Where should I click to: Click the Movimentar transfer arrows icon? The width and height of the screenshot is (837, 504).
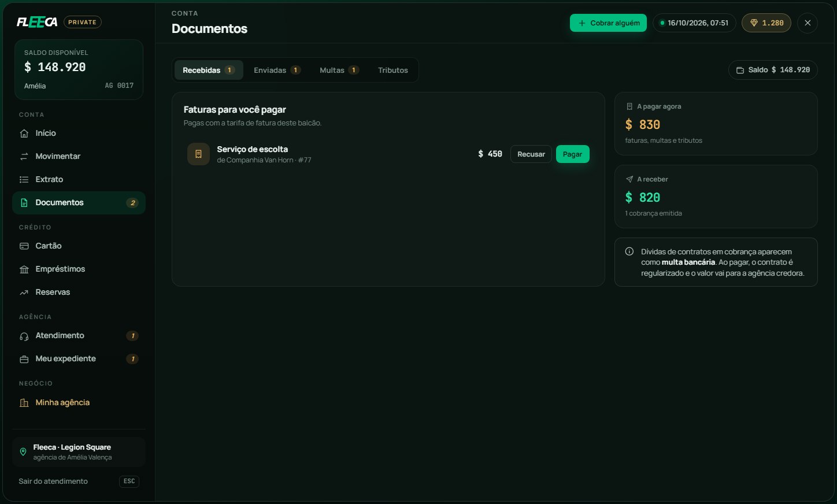pyautogui.click(x=24, y=157)
